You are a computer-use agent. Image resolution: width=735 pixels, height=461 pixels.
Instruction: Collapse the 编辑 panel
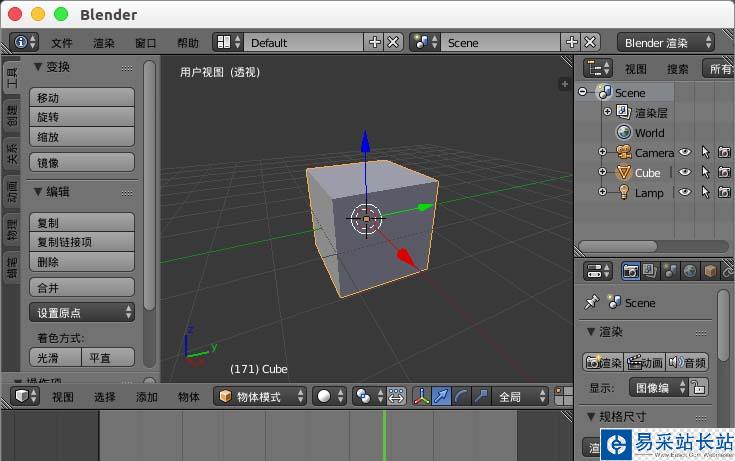pos(38,191)
